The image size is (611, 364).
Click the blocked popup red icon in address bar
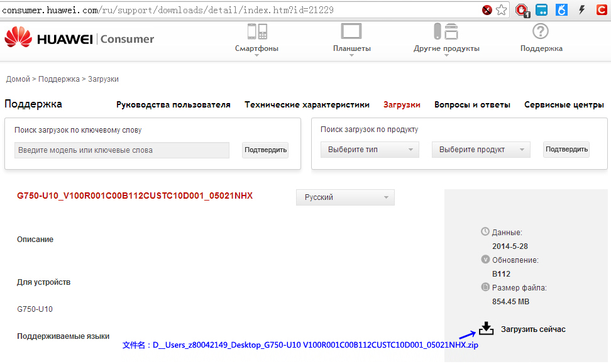[x=487, y=10]
